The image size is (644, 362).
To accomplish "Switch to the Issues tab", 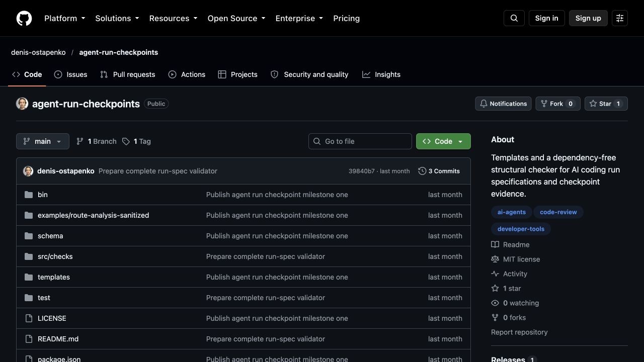I will coord(71,74).
